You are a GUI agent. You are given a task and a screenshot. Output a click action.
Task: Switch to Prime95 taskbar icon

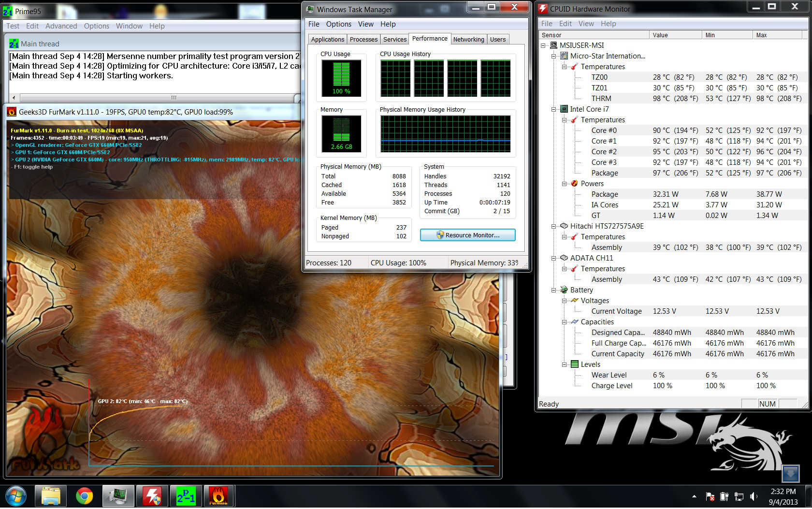[x=186, y=496]
